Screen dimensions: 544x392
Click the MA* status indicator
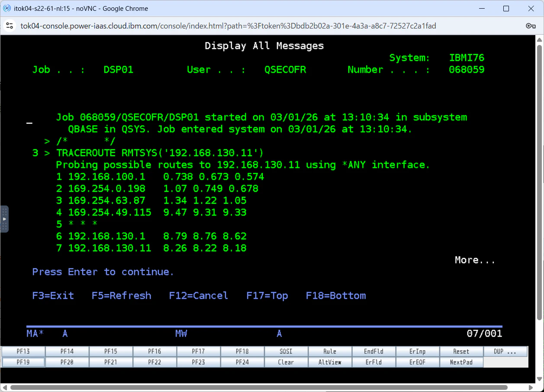pyautogui.click(x=35, y=334)
